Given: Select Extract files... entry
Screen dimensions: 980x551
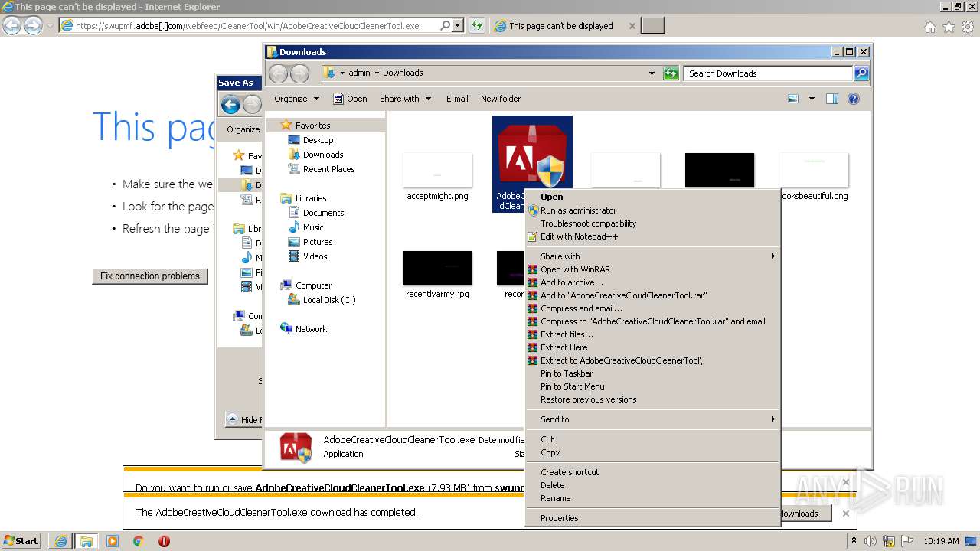Looking at the screenshot, I should coord(567,334).
